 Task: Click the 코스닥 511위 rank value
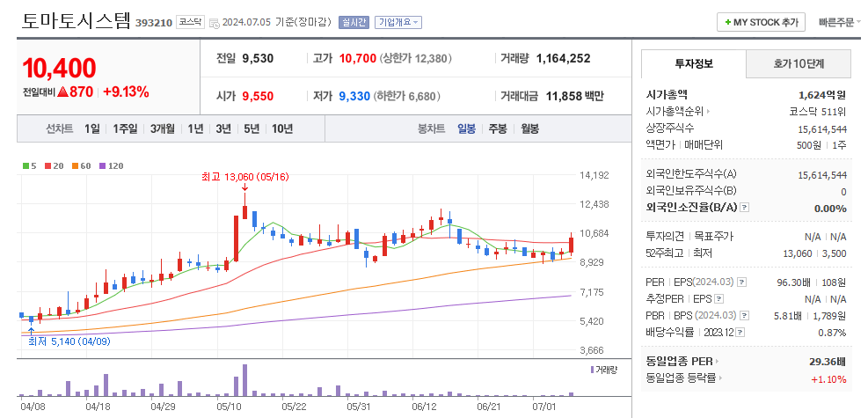click(818, 112)
